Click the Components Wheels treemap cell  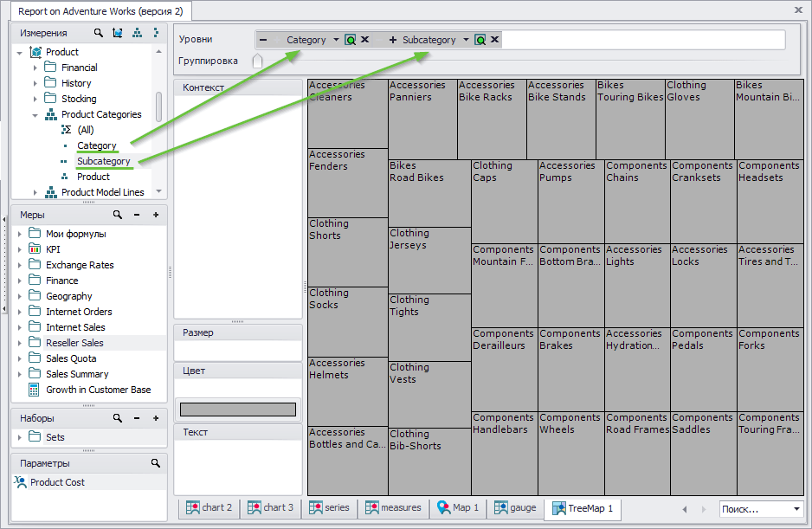click(571, 454)
